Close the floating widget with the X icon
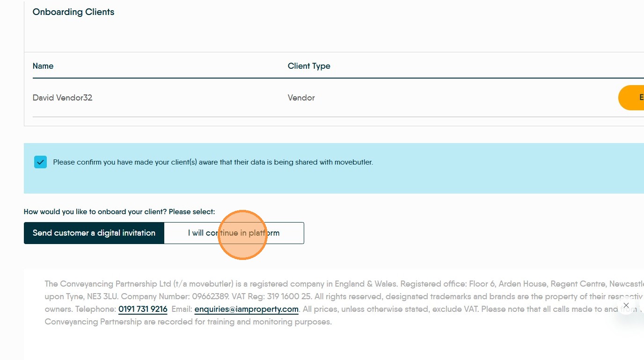Image resolution: width=644 pixels, height=360 pixels. 626,305
